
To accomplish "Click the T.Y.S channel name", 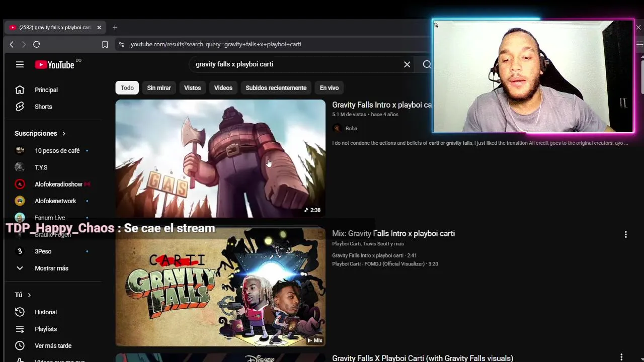I will (41, 167).
